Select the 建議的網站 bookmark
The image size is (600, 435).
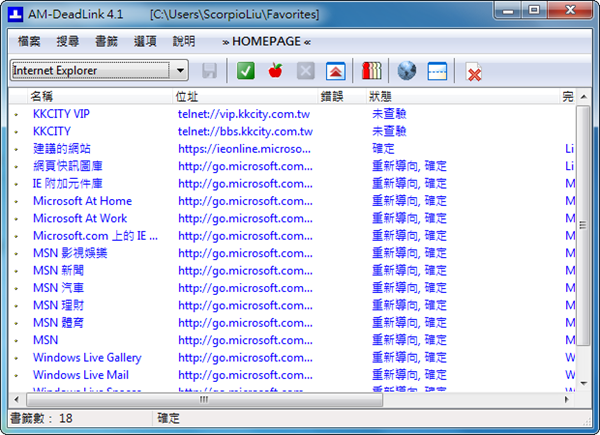[62, 149]
